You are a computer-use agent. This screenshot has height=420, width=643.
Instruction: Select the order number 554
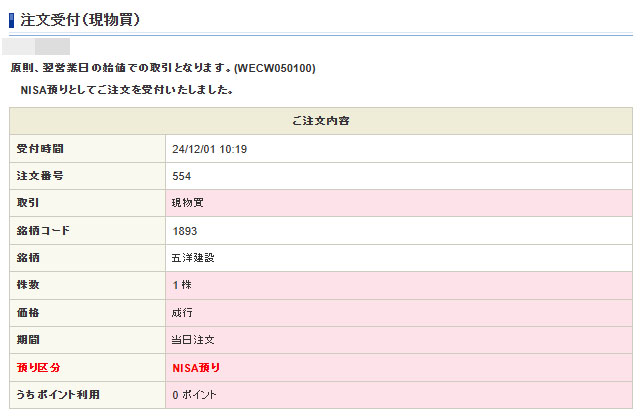click(x=182, y=176)
